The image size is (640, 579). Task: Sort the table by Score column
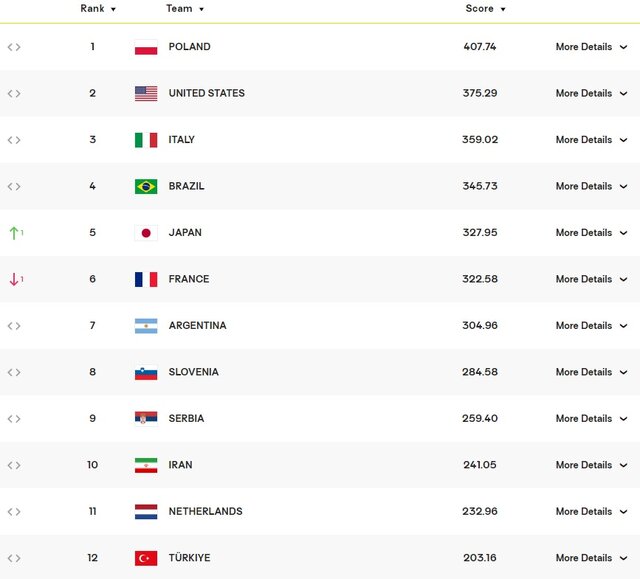point(485,9)
